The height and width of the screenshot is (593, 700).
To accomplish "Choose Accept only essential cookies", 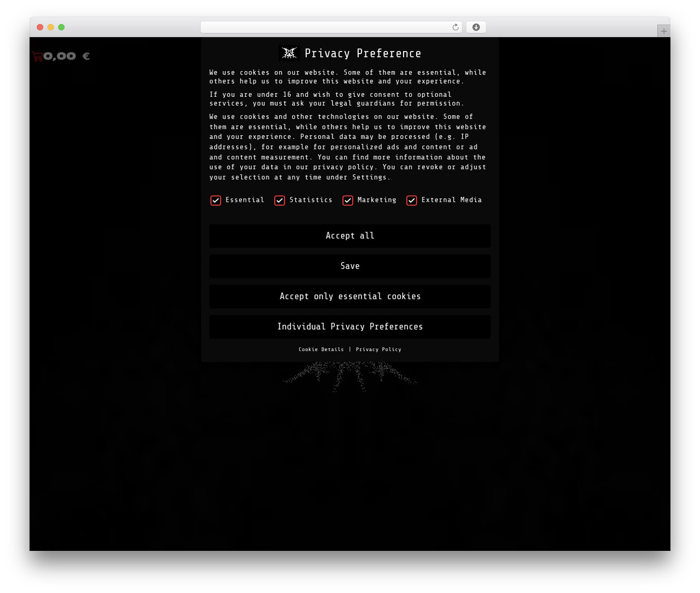I will [x=350, y=296].
